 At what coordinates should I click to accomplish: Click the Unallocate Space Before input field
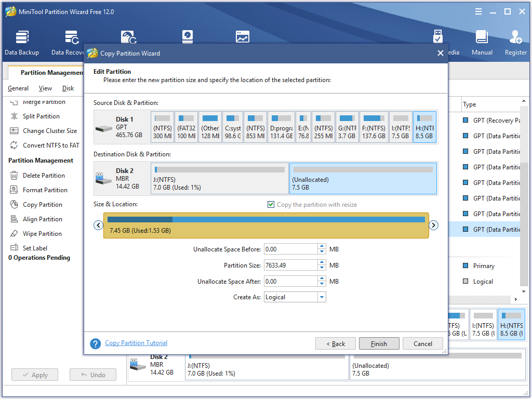coord(291,249)
